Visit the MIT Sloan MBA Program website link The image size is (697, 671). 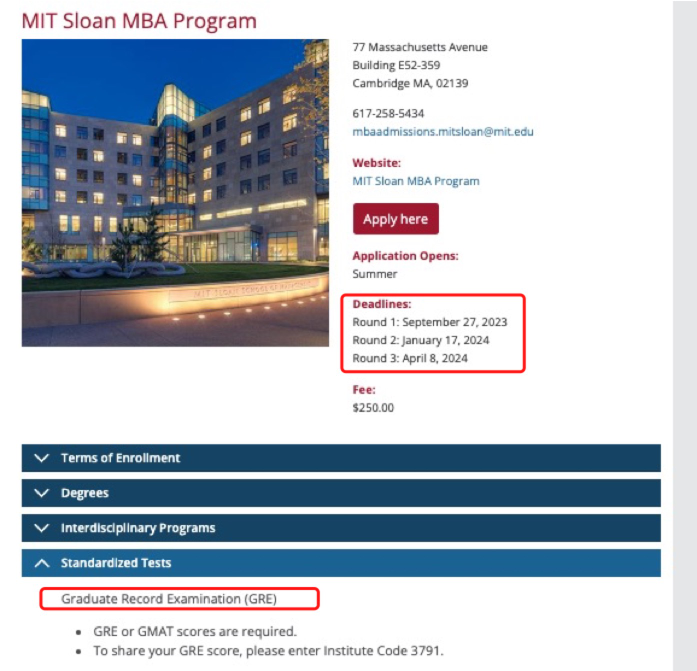coord(416,181)
